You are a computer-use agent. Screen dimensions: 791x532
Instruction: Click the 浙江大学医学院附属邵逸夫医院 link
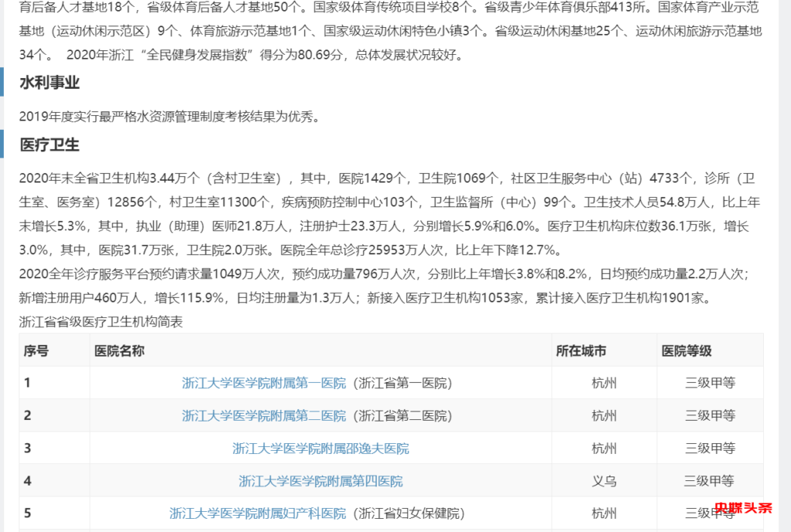point(321,449)
